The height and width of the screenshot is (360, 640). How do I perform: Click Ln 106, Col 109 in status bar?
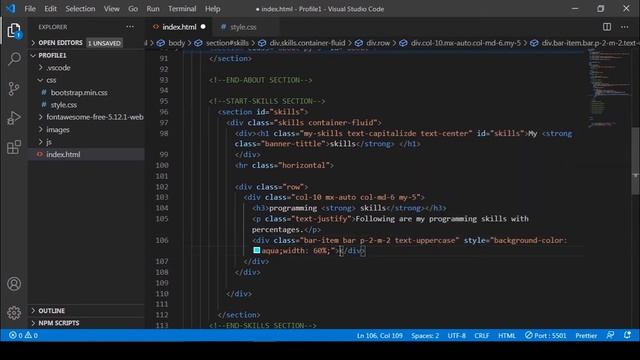click(x=380, y=336)
